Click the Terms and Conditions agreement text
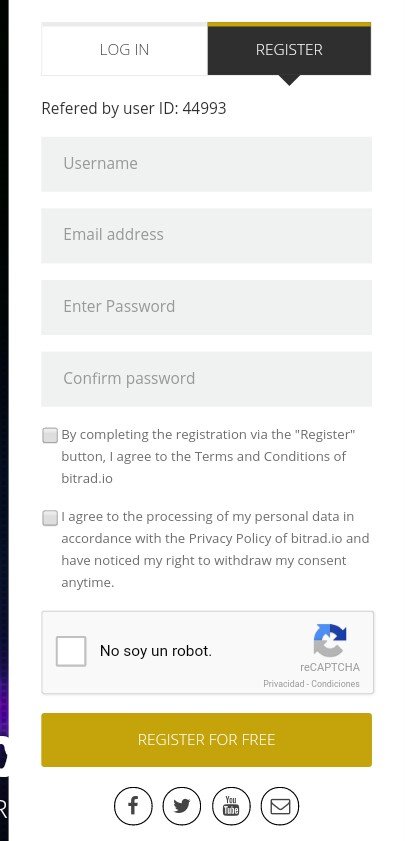The width and height of the screenshot is (405, 841). pyautogui.click(x=209, y=456)
